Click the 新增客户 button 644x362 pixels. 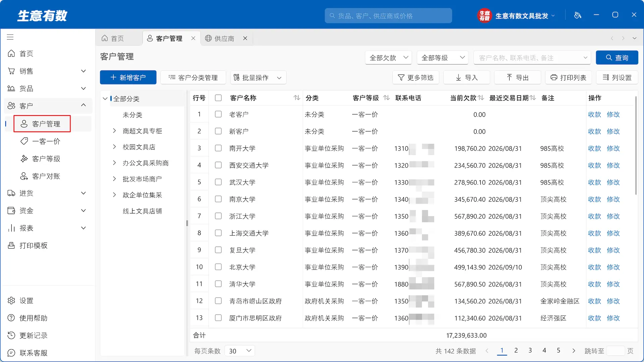pyautogui.click(x=128, y=77)
